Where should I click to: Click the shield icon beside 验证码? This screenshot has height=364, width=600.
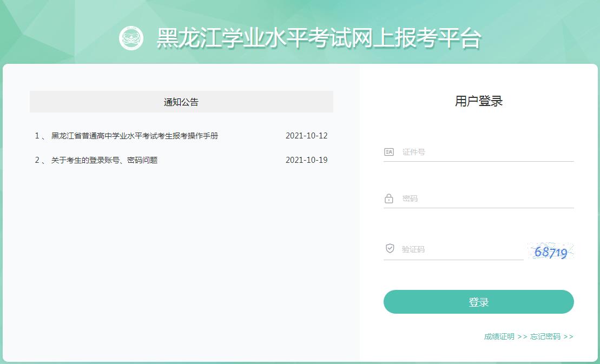click(x=390, y=249)
